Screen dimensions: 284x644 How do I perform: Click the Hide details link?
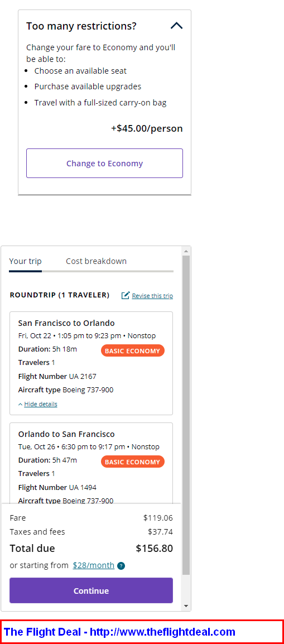[41, 404]
